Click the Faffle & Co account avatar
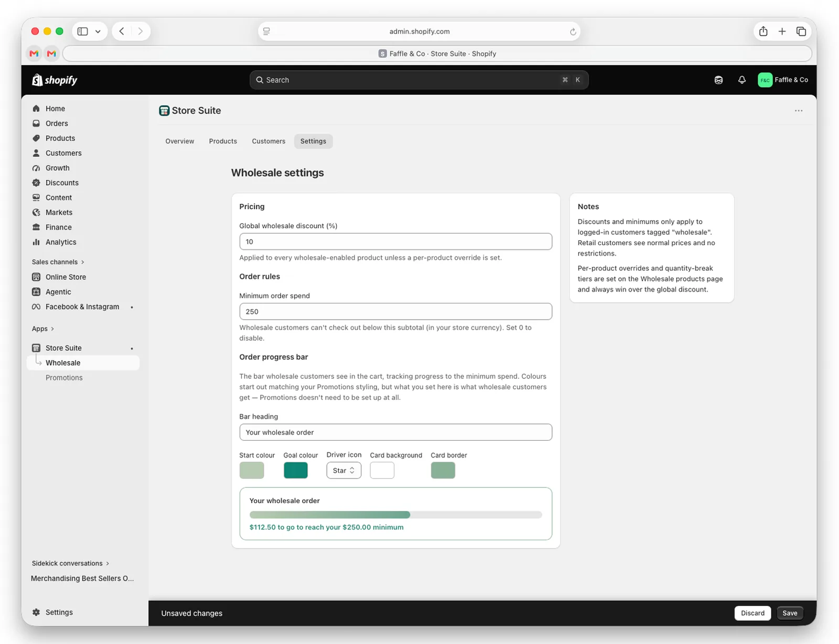Viewport: 839px width, 644px height. [x=765, y=80]
